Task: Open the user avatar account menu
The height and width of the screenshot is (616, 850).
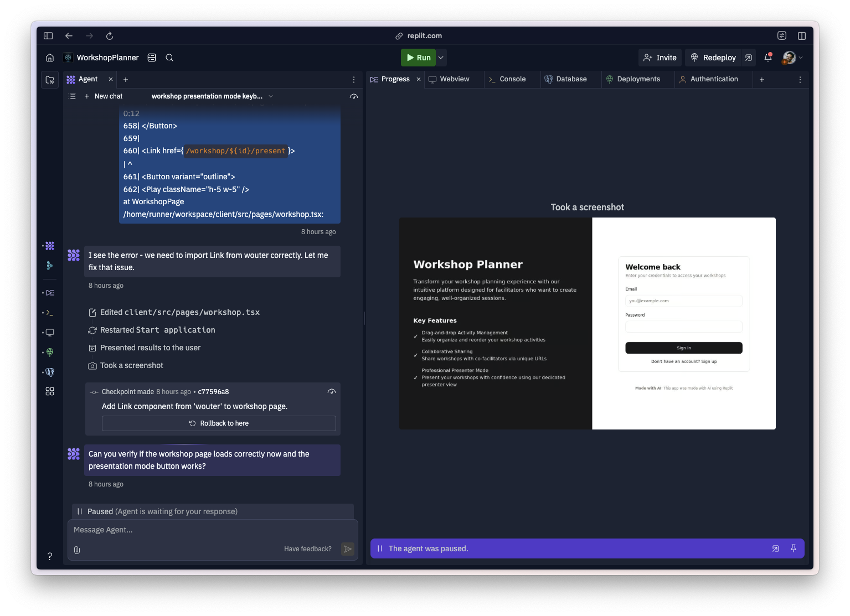Action: point(792,58)
